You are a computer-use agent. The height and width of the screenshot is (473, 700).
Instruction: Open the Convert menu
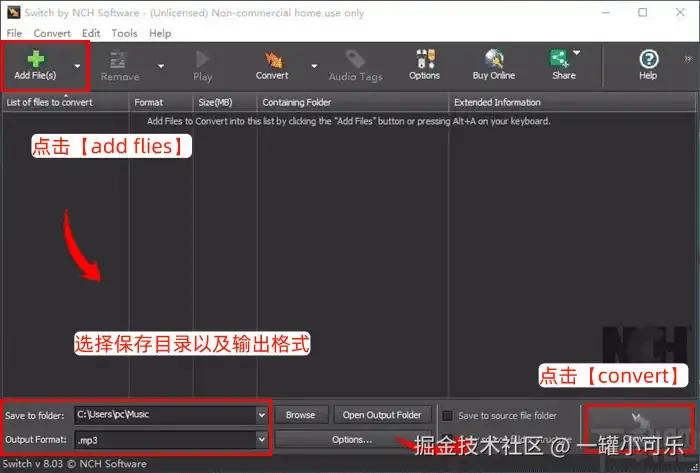[x=52, y=33]
